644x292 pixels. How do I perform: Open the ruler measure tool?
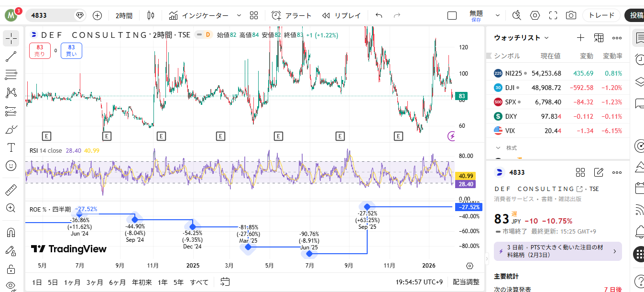(x=11, y=190)
